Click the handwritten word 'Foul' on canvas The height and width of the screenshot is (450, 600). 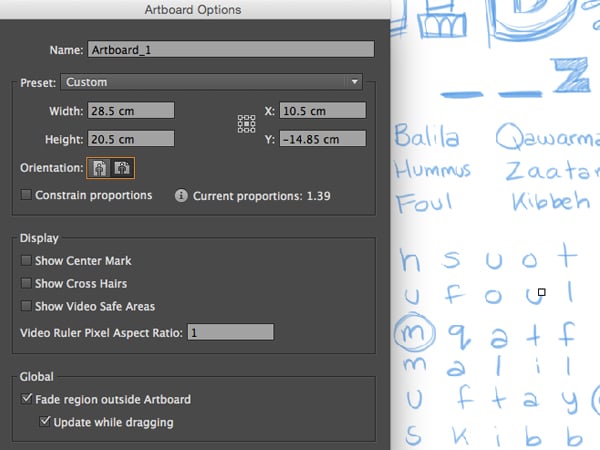click(424, 202)
